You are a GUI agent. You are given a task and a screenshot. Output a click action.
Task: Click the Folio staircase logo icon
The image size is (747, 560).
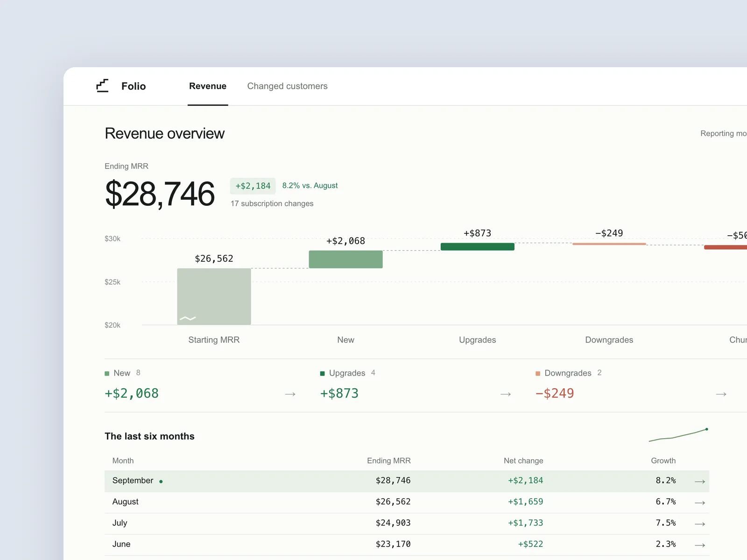pyautogui.click(x=102, y=86)
